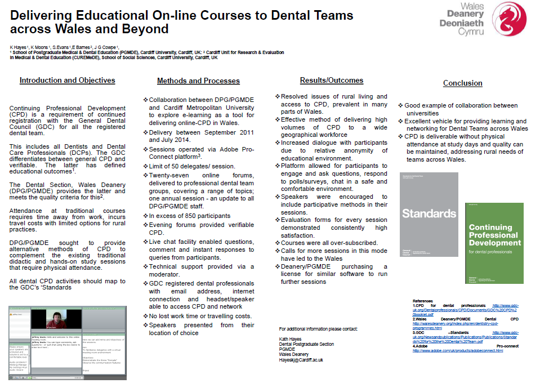540x392 pixels.
Task: Click 'For additional information please contact:' text
Action: click(318, 329)
